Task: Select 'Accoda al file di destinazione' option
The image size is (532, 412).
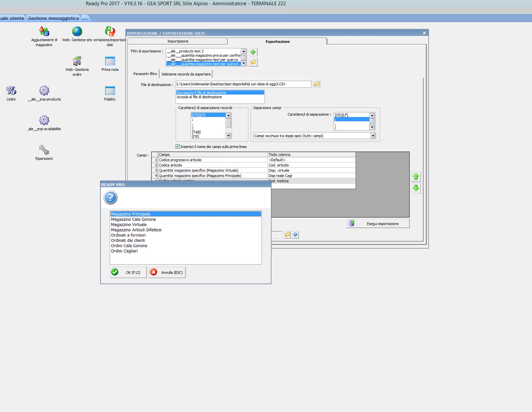Action: click(220, 97)
